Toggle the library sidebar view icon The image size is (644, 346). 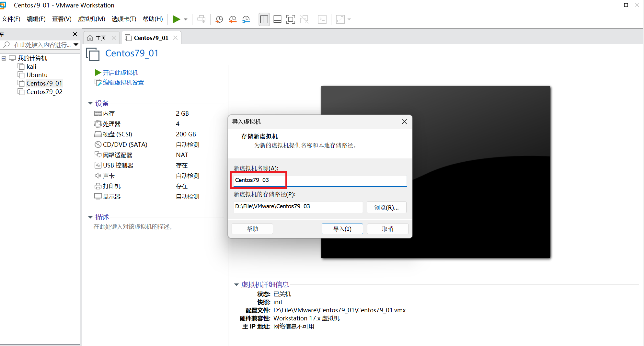pyautogui.click(x=264, y=19)
